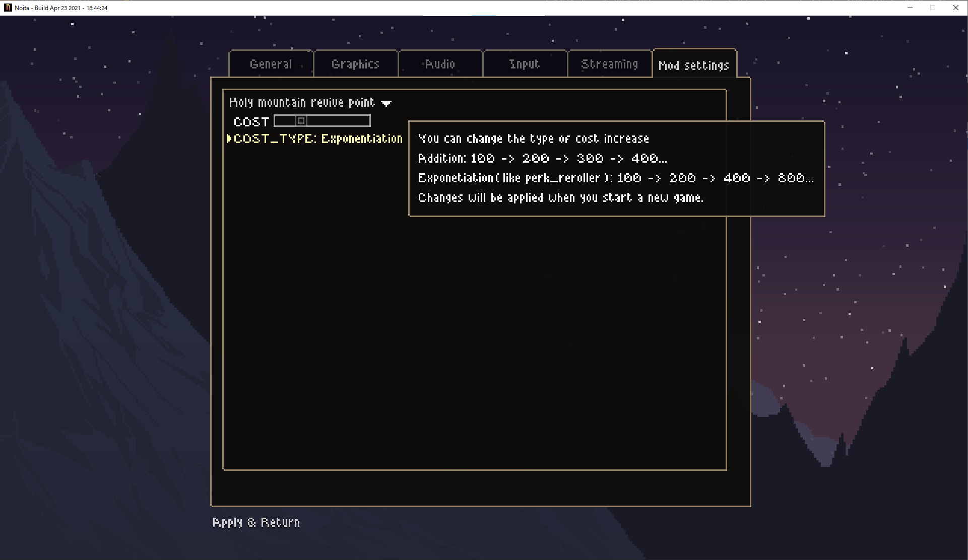Open the Graphics tab
The width and height of the screenshot is (968, 560).
[356, 64]
